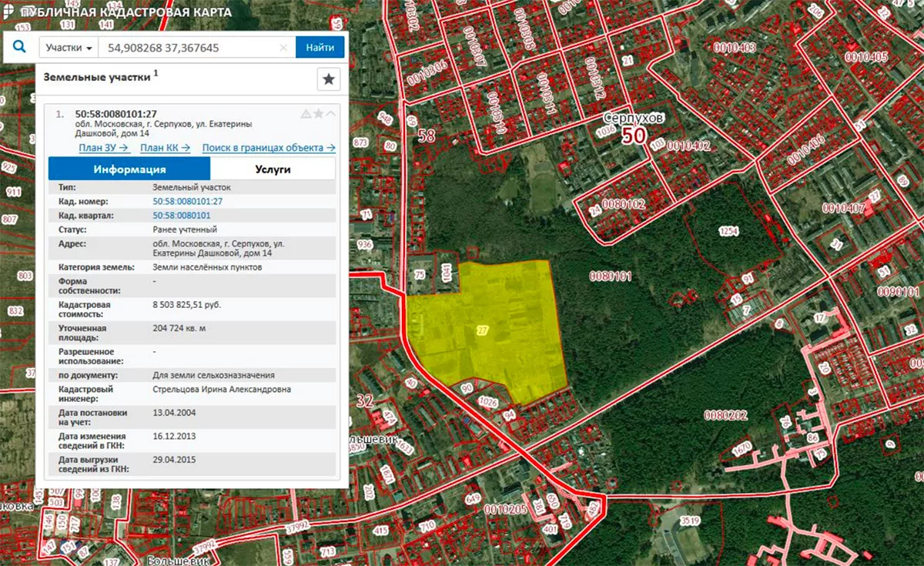Open favorites with the dark star button

[329, 79]
